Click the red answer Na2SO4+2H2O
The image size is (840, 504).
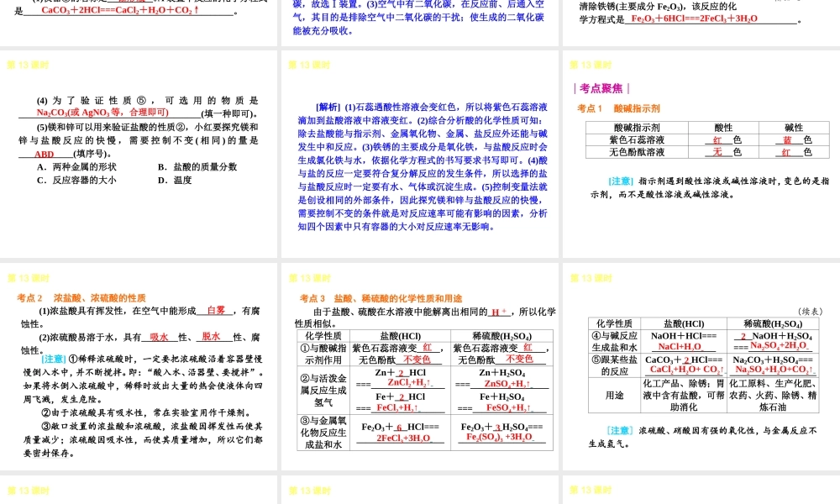pyautogui.click(x=780, y=345)
